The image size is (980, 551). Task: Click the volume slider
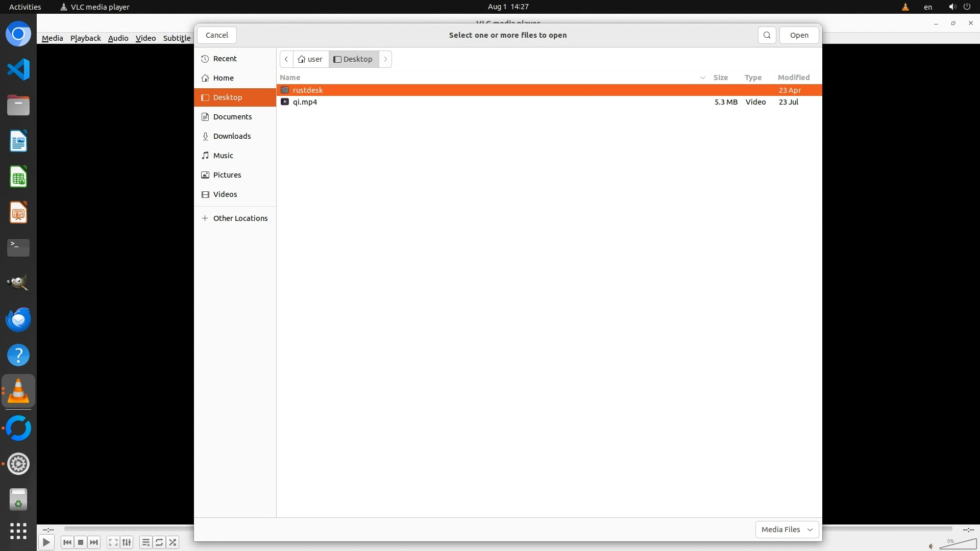tap(958, 544)
